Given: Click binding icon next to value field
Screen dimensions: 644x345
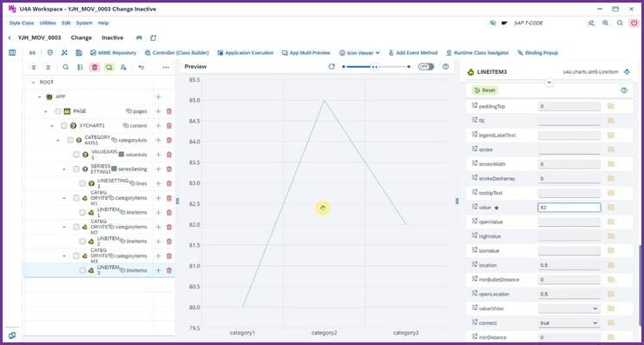Looking at the screenshot, I should coord(611,207).
